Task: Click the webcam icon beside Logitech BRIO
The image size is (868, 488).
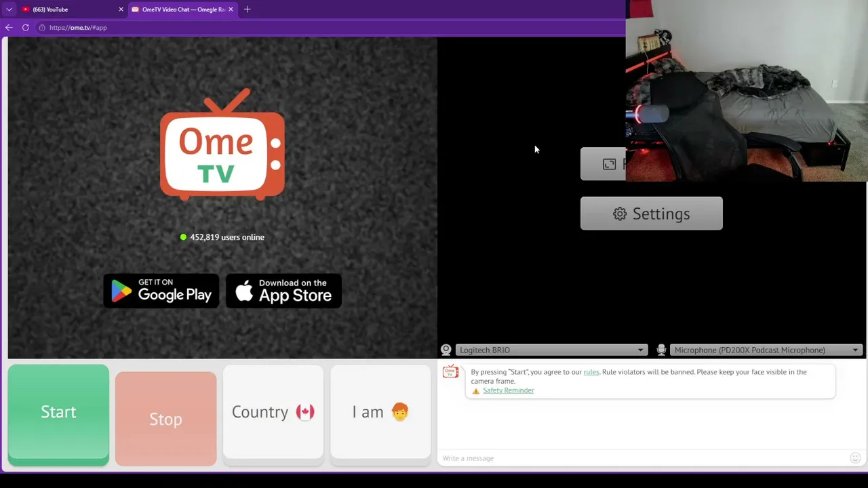Action: tap(446, 350)
